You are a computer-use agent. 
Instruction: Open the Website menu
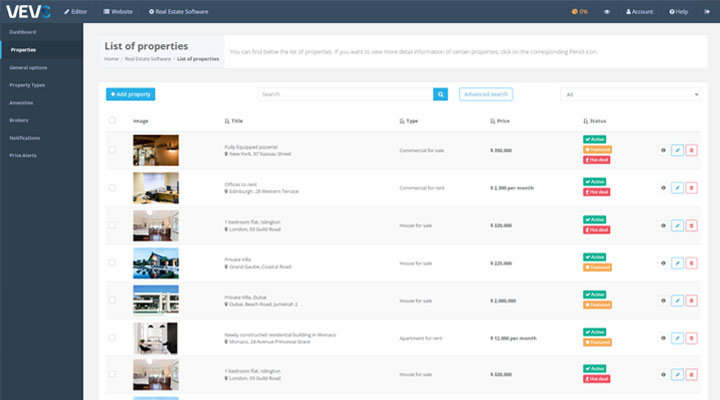118,11
